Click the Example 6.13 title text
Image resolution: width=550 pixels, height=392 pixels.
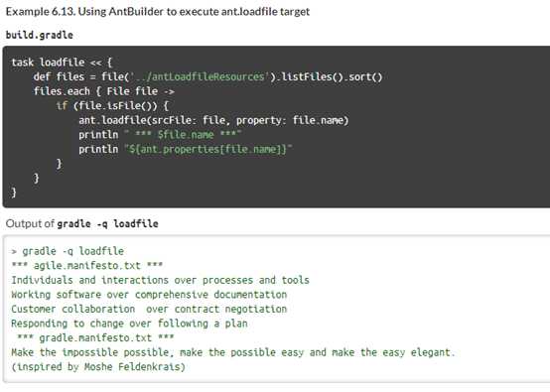point(158,12)
